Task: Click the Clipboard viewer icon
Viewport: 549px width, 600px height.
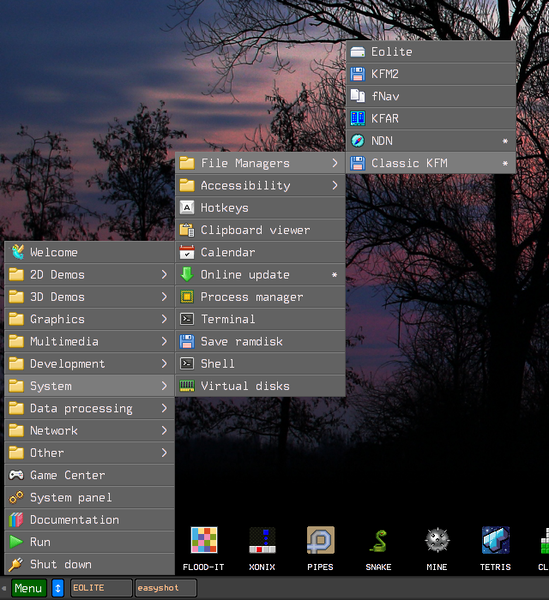Action: tap(187, 230)
